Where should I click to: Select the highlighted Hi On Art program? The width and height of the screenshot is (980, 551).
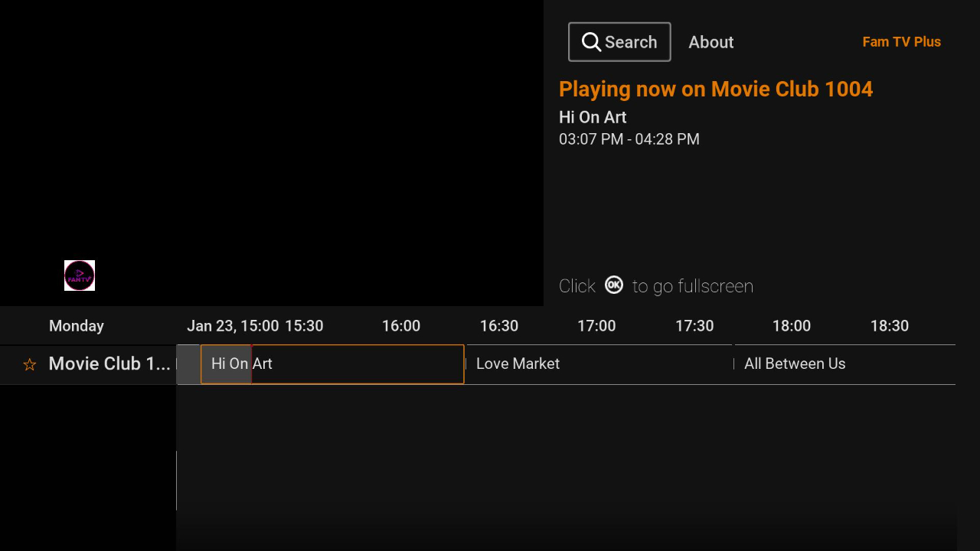[x=332, y=364]
